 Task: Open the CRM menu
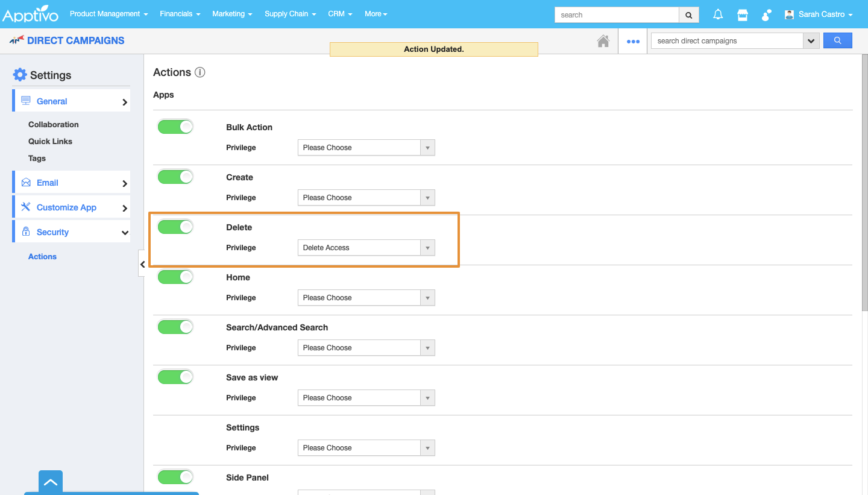(x=340, y=14)
